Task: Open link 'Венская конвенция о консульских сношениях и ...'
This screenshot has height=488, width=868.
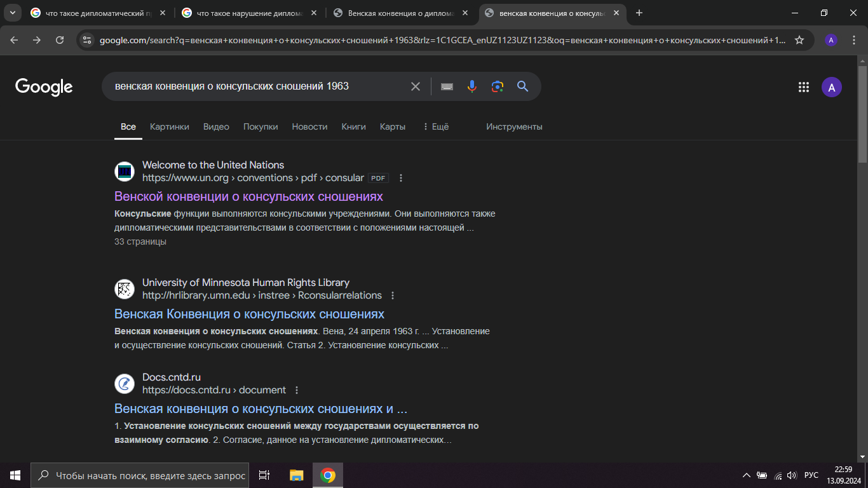Action: click(x=261, y=409)
